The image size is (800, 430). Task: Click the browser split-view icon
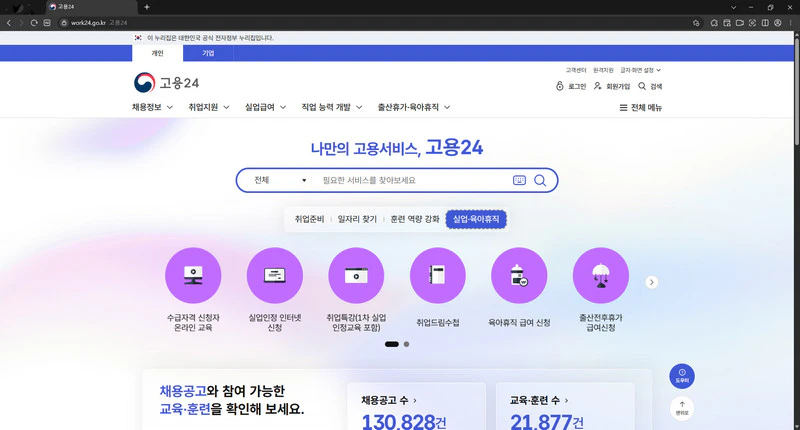tap(765, 22)
